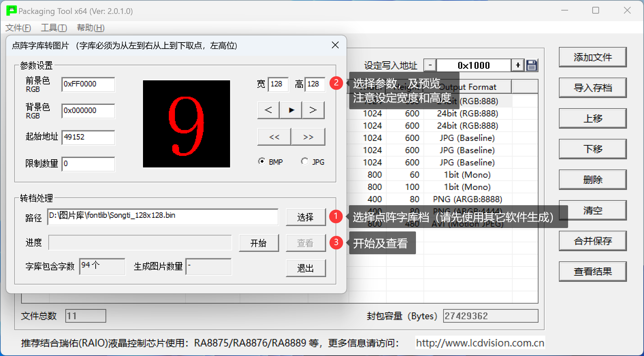Click the font file path field
The width and height of the screenshot is (644, 356).
click(x=163, y=217)
